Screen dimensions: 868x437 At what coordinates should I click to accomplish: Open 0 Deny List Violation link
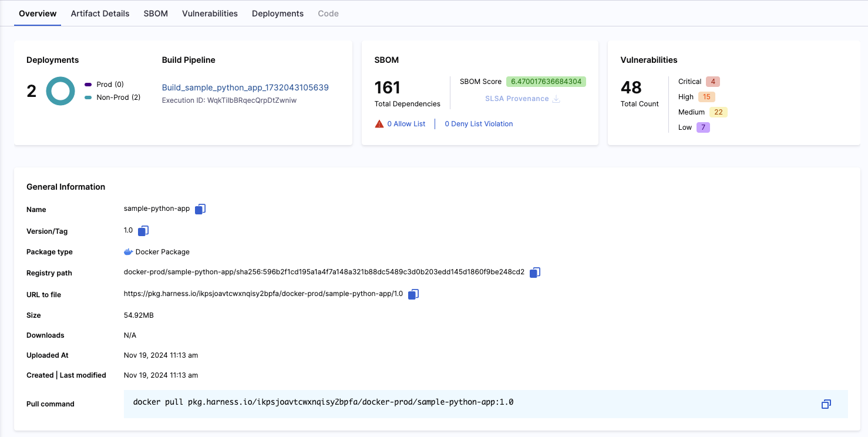[x=479, y=124]
